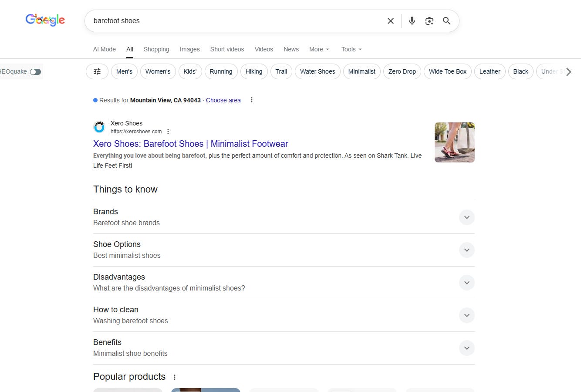This screenshot has height=392, width=581.
Task: Apply the Hiking filter chip
Action: (254, 71)
